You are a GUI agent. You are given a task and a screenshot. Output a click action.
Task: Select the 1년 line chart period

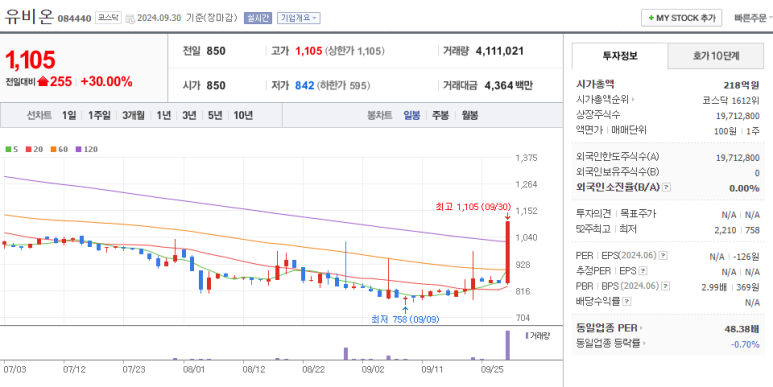(x=164, y=115)
